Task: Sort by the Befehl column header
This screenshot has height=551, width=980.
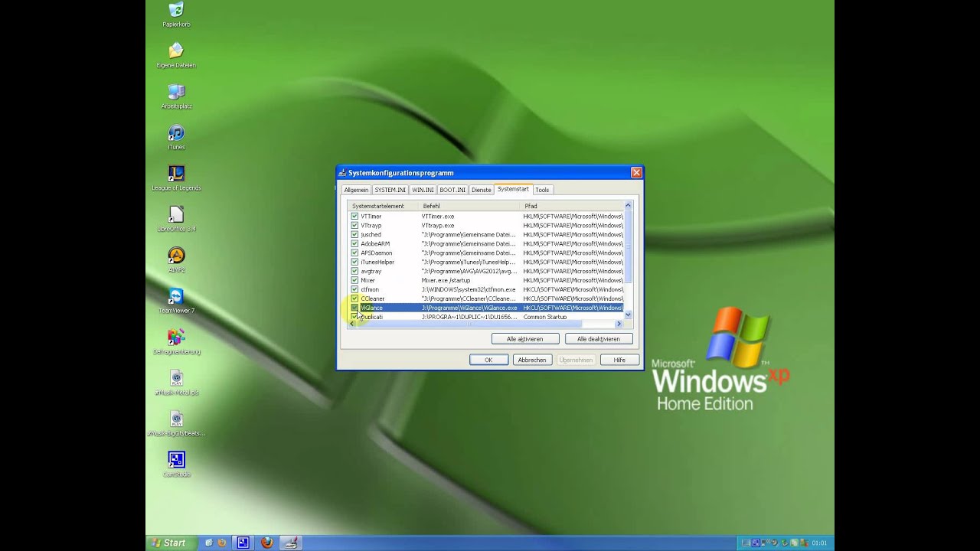Action: point(469,206)
